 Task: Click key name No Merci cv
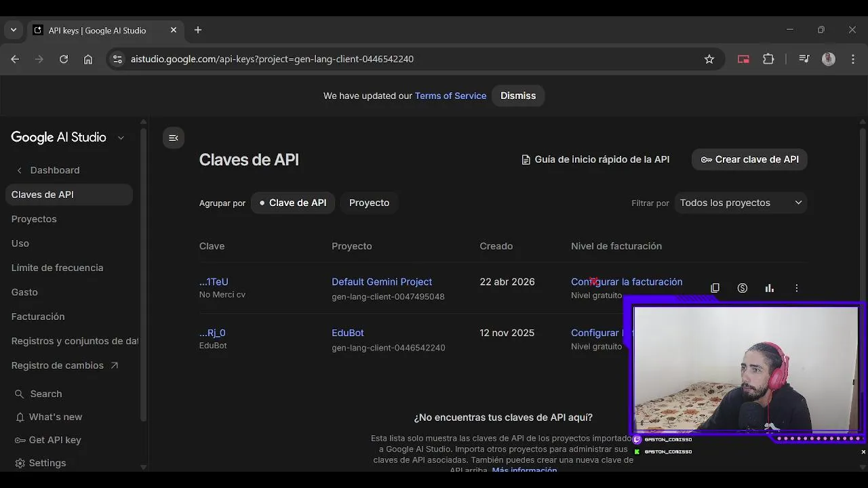click(222, 295)
